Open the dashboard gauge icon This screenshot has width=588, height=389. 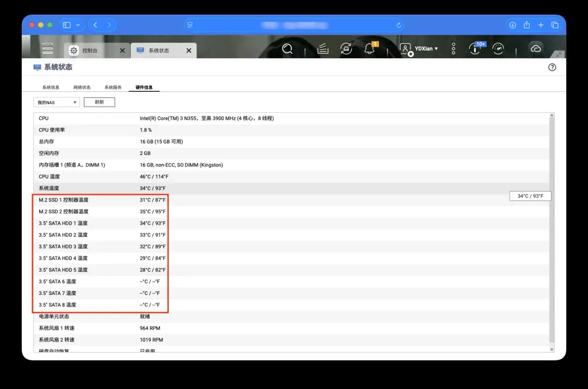coord(498,49)
